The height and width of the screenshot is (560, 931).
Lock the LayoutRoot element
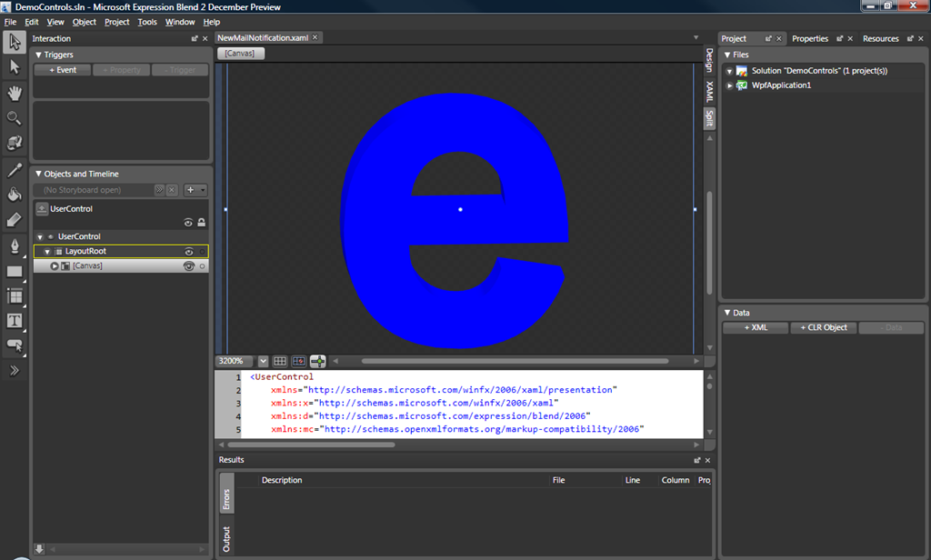pos(203,252)
